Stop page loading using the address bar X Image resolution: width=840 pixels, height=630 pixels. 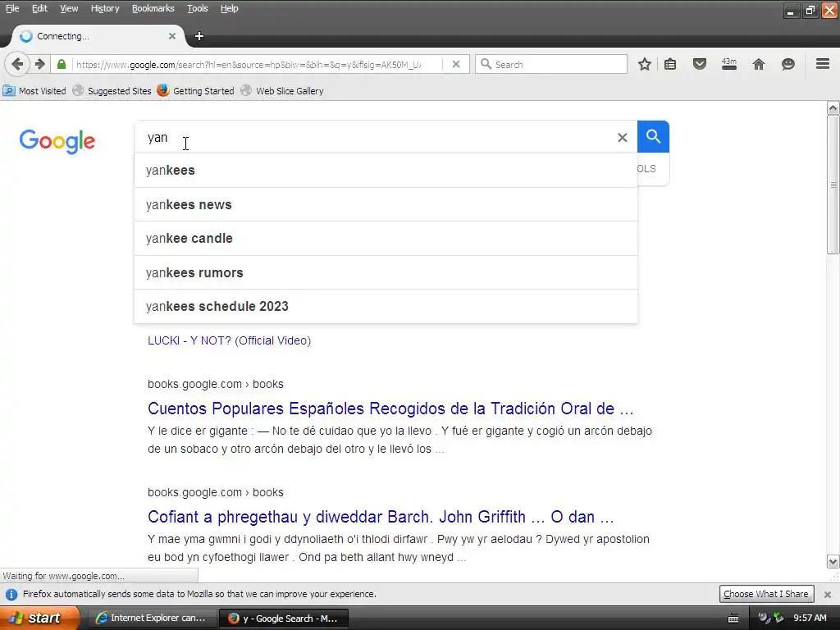click(x=456, y=64)
